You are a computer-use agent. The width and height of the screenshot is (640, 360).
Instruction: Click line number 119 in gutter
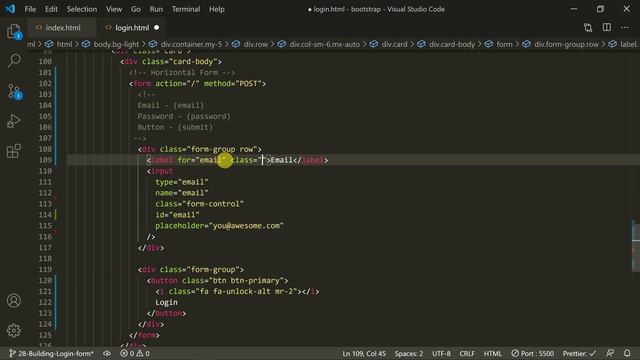point(45,269)
